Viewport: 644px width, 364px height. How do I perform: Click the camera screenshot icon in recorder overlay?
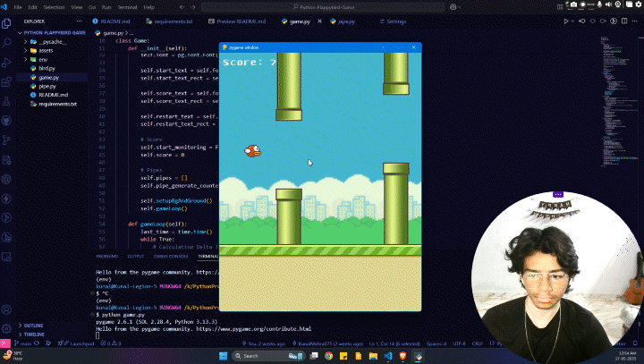point(573,4)
